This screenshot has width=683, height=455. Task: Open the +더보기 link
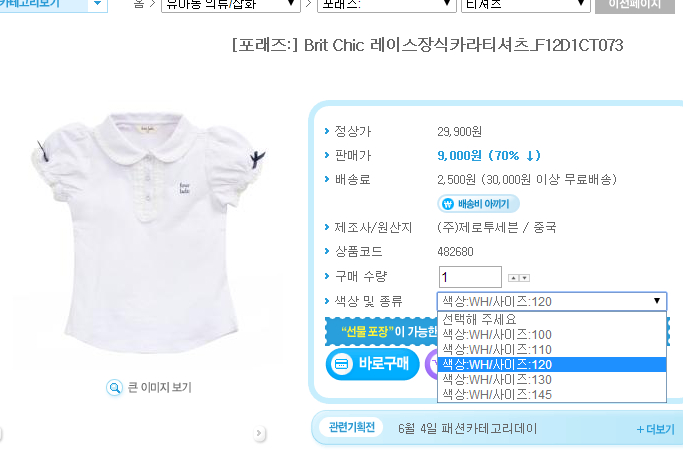click(655, 429)
